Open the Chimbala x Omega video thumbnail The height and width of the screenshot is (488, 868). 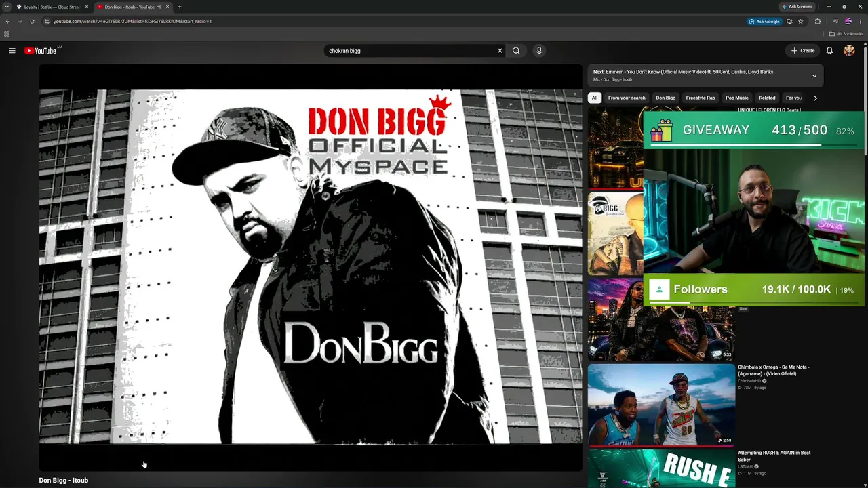[x=661, y=405]
